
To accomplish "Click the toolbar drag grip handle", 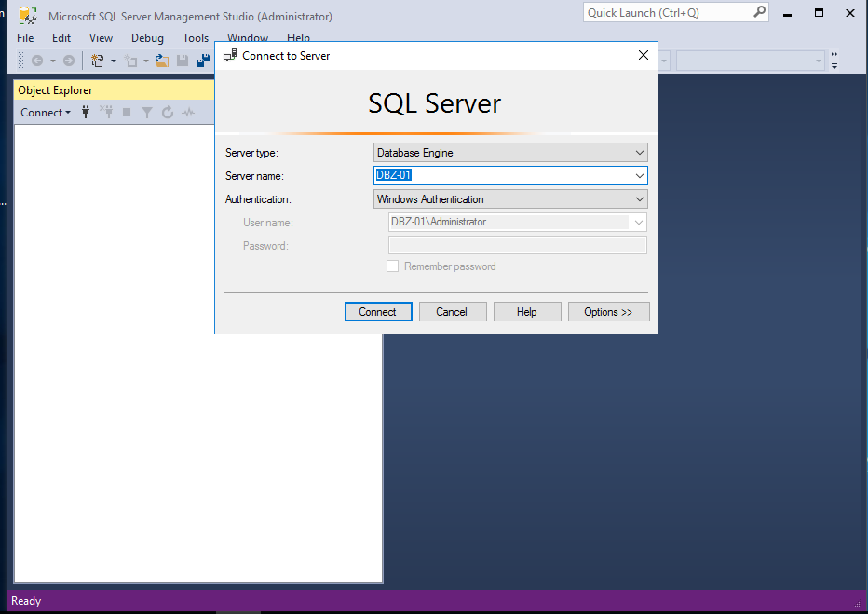I will pos(21,61).
